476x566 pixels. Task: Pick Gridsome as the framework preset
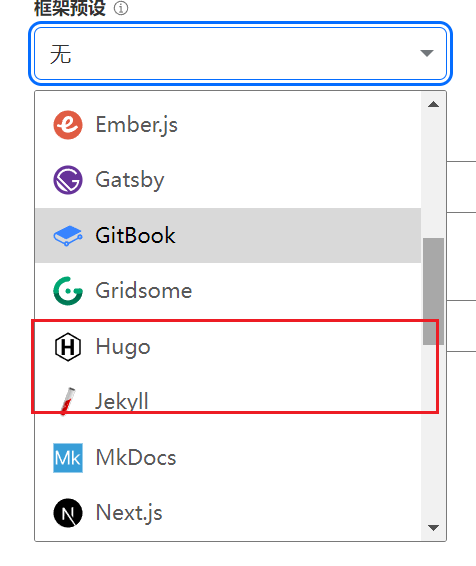point(228,291)
